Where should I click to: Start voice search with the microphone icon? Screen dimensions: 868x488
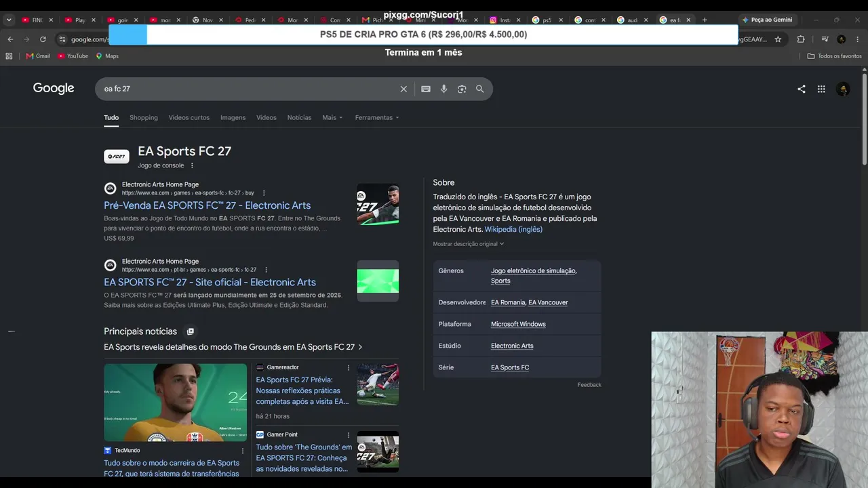click(444, 89)
